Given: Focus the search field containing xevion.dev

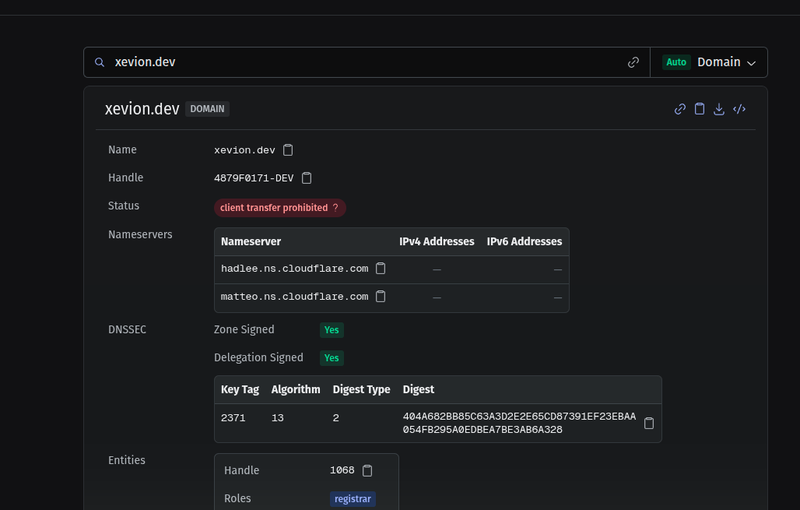Looking at the screenshot, I should click(360, 62).
